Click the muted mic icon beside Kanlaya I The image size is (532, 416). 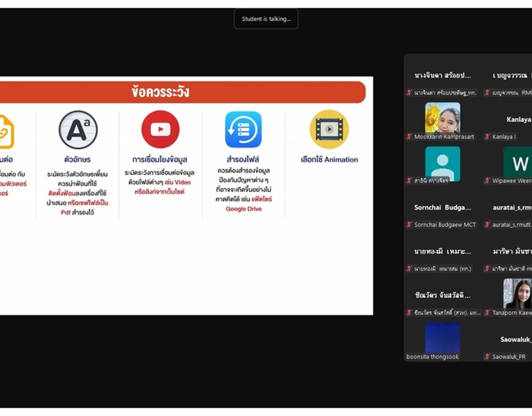(x=487, y=137)
